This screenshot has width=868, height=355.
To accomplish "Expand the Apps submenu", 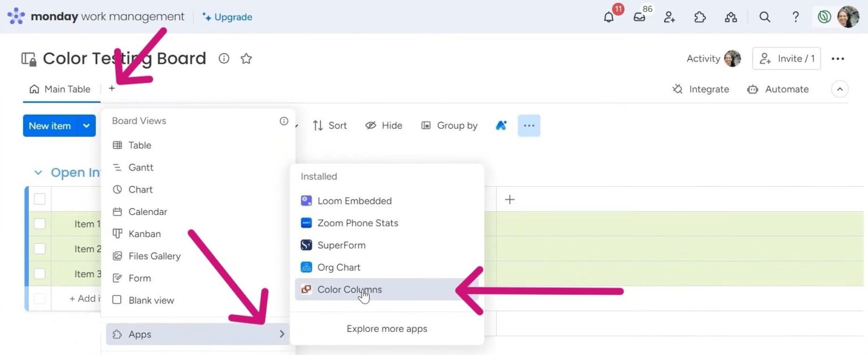I will [140, 334].
